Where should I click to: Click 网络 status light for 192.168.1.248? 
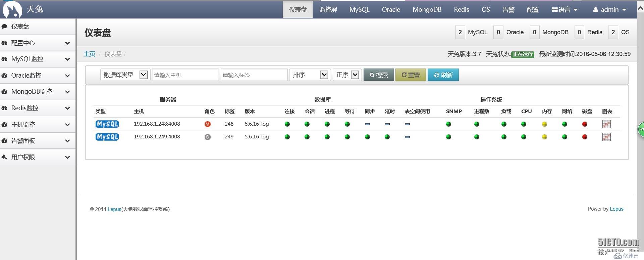pyautogui.click(x=565, y=124)
